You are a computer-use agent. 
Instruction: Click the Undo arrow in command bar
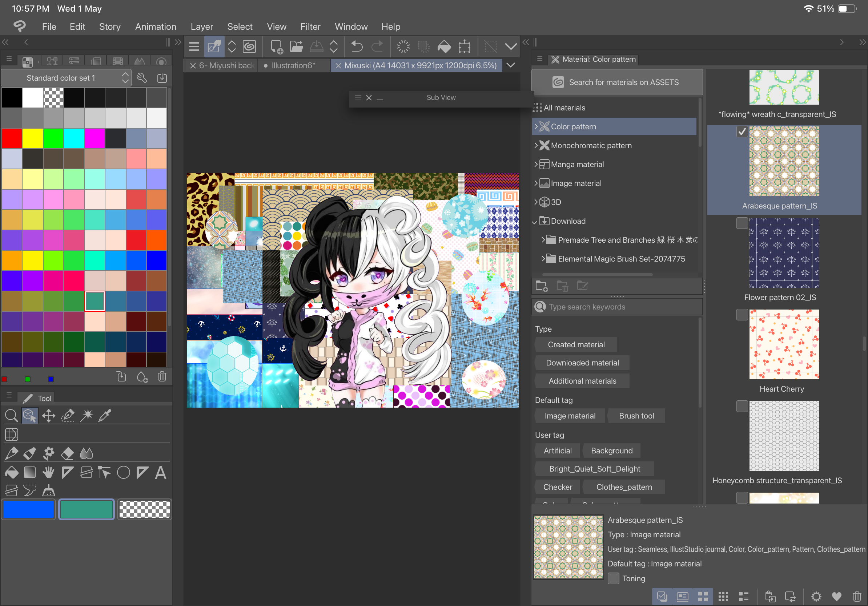pos(357,47)
